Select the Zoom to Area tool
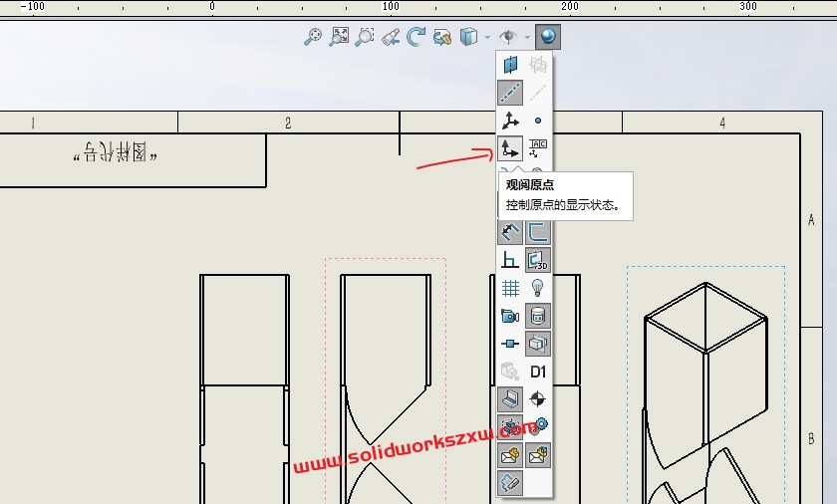Viewport: 837px width, 504px height. coord(365,37)
